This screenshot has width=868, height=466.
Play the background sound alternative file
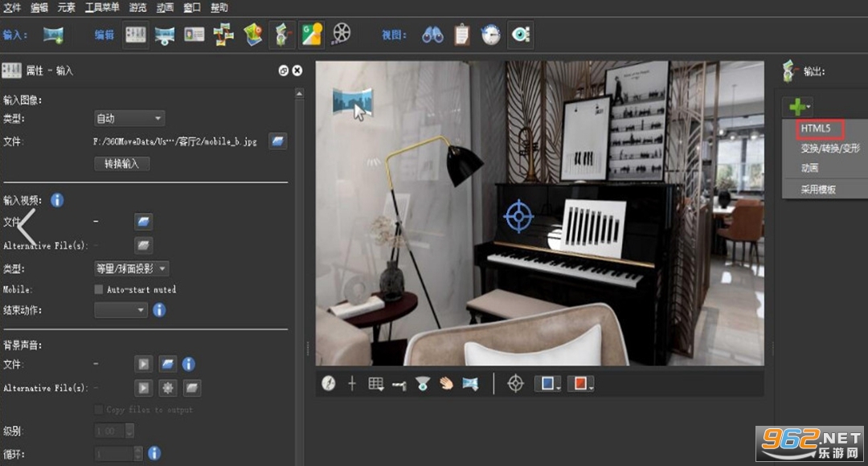click(x=143, y=388)
